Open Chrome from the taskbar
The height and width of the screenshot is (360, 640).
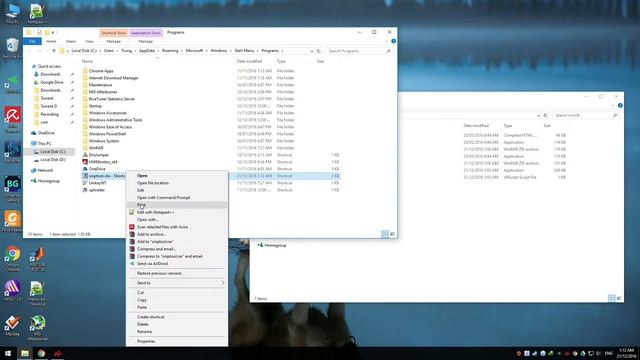(41, 353)
